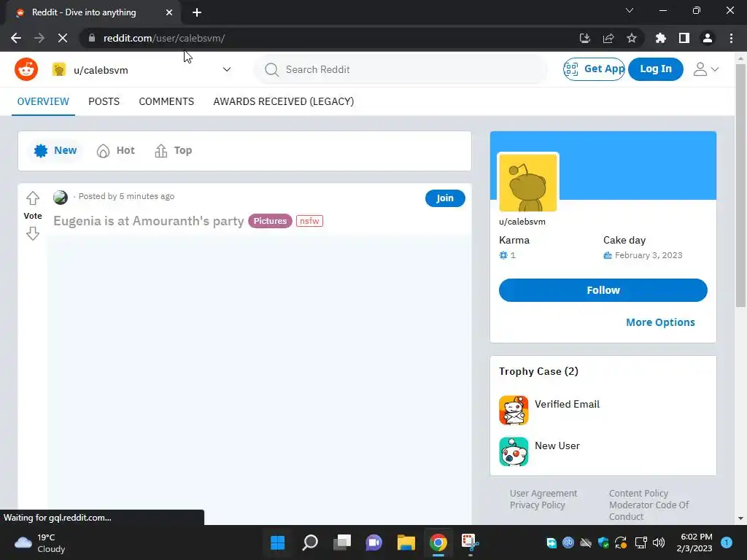This screenshot has width=747, height=560.
Task: Expand the u/calebsvm navigation dropdown
Action: tap(227, 69)
